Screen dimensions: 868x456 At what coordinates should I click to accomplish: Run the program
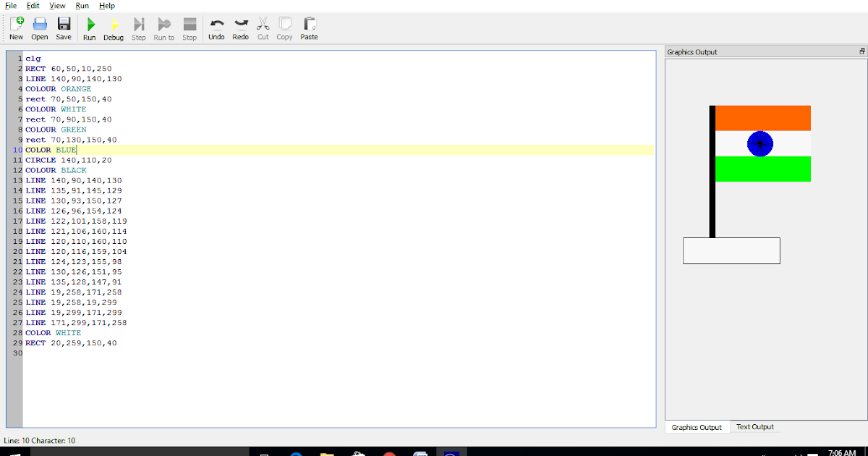tap(89, 28)
